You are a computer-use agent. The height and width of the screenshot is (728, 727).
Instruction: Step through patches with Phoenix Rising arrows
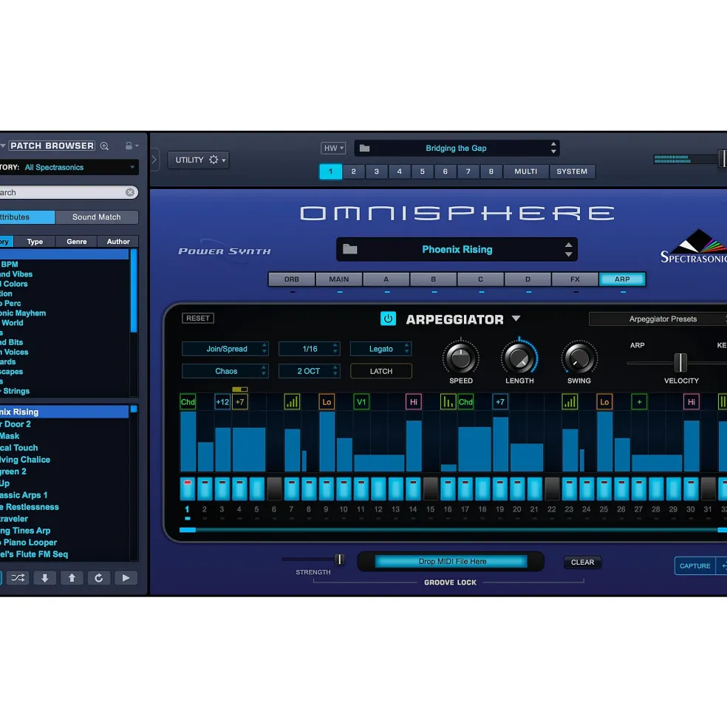[569, 249]
